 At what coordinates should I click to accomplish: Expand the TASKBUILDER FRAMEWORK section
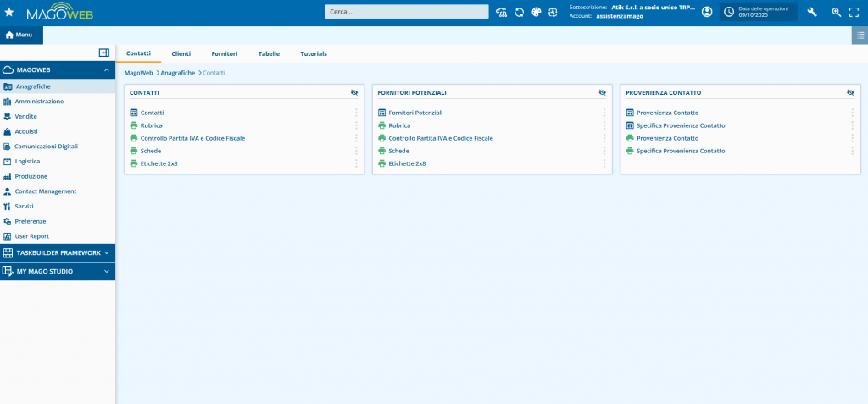[x=106, y=252]
